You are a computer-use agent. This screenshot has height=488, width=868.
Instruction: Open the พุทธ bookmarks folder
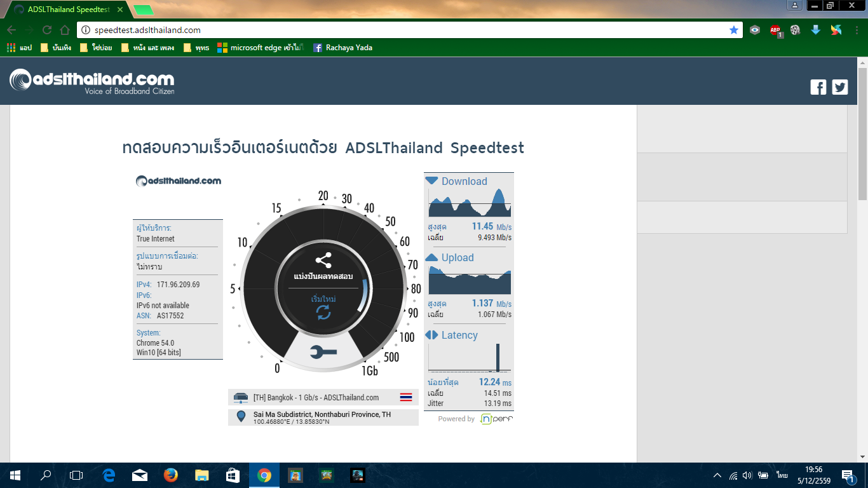pos(196,48)
